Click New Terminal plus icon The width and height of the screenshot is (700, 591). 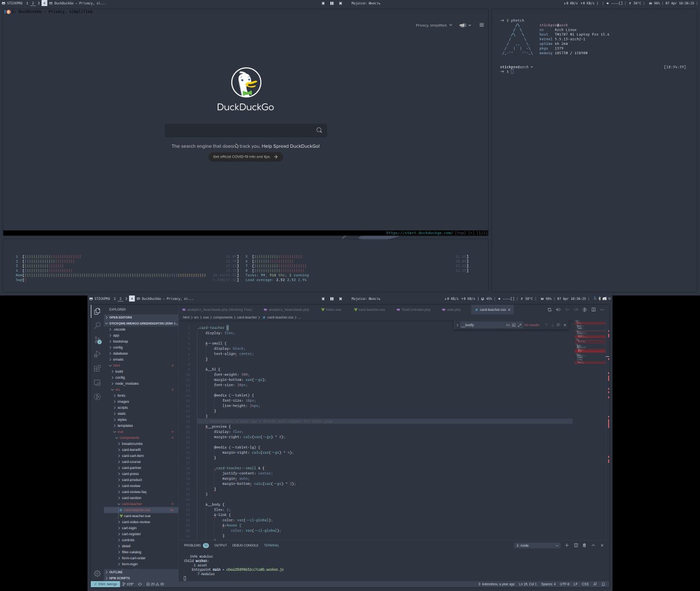pos(567,546)
